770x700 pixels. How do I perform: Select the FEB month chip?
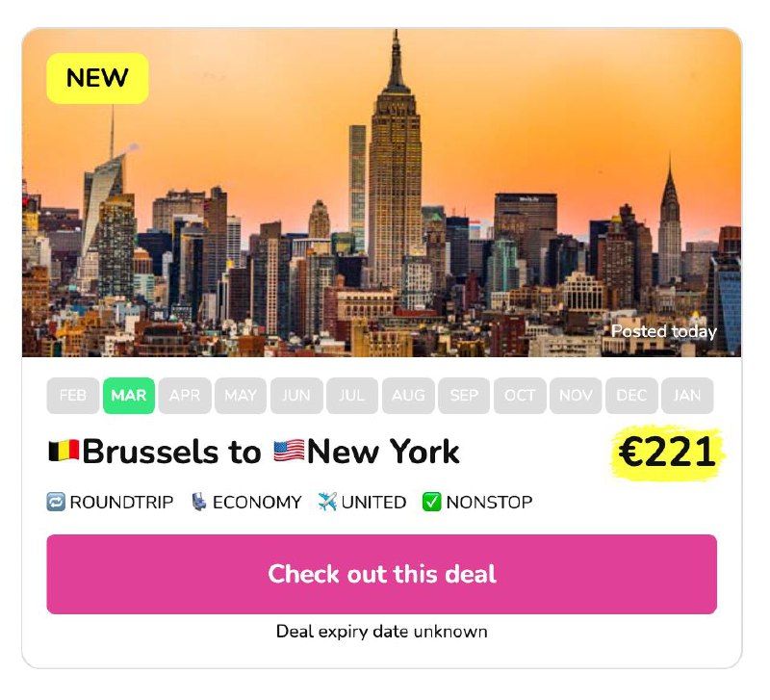point(73,396)
